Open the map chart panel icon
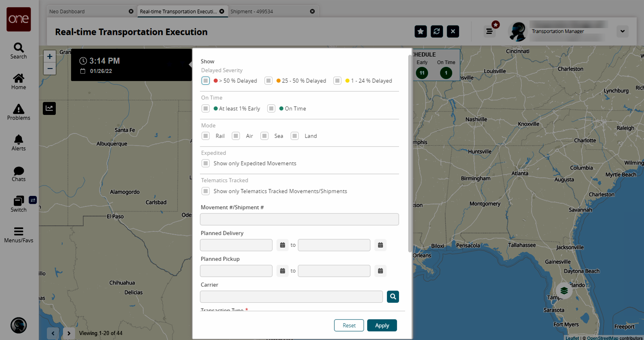Screen dimensions: 644x340 pos(49,108)
